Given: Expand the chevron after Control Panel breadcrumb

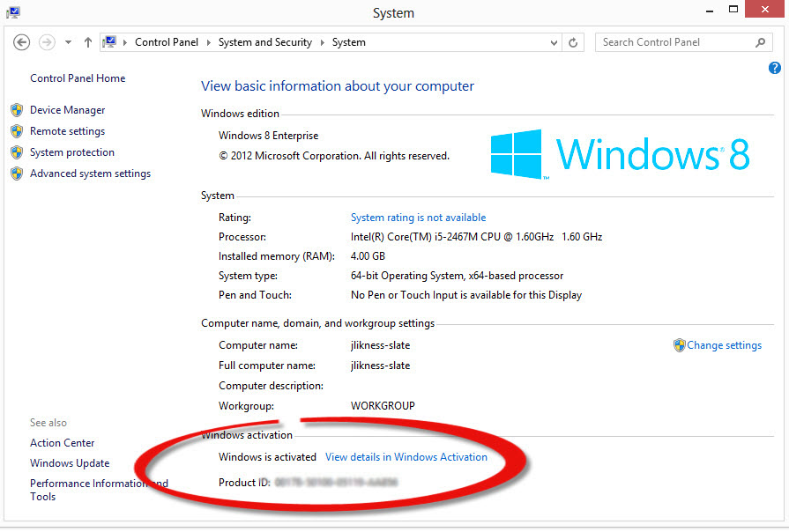Looking at the screenshot, I should tap(208, 42).
